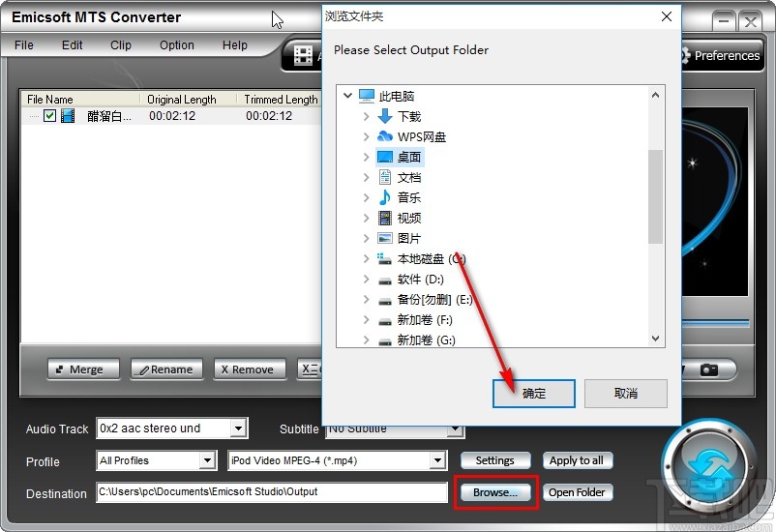Open the Audio Track dropdown
Screen dimensions: 776x532
tap(239, 429)
